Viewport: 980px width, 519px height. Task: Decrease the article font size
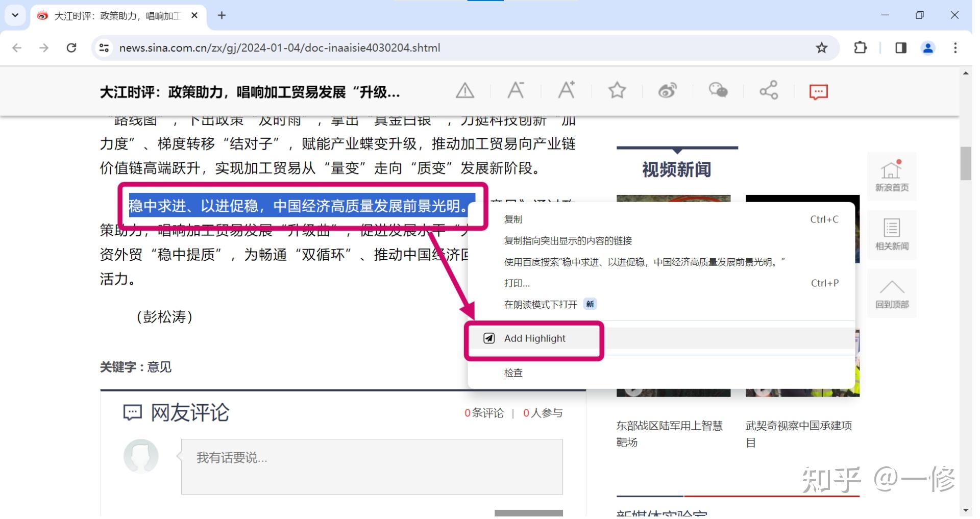point(516,91)
